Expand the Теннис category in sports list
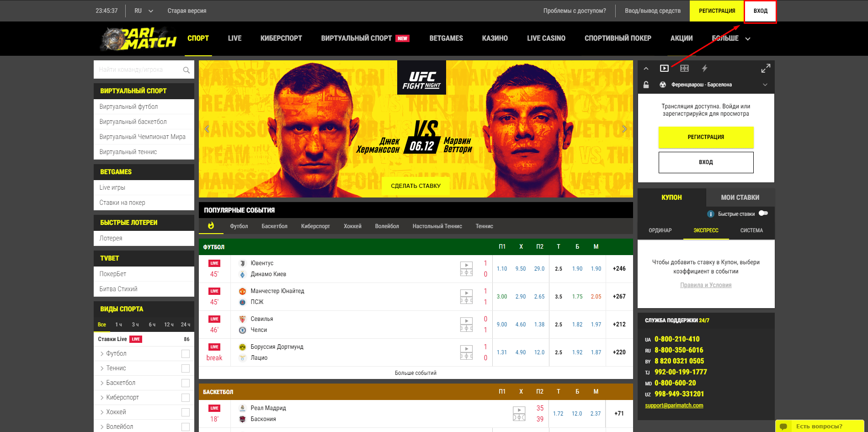The height and width of the screenshot is (432, 868). point(102,368)
